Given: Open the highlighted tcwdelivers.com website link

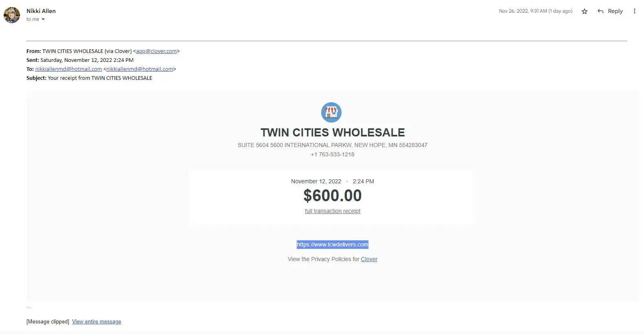Looking at the screenshot, I should (333, 244).
